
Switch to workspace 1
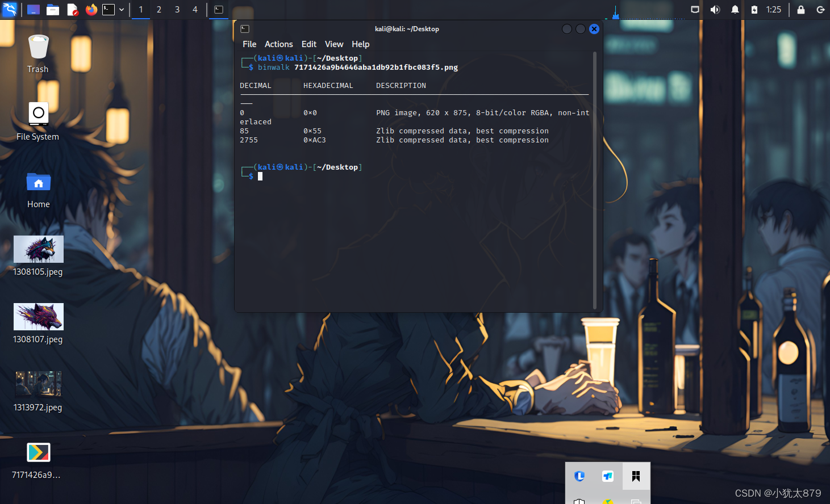141,10
